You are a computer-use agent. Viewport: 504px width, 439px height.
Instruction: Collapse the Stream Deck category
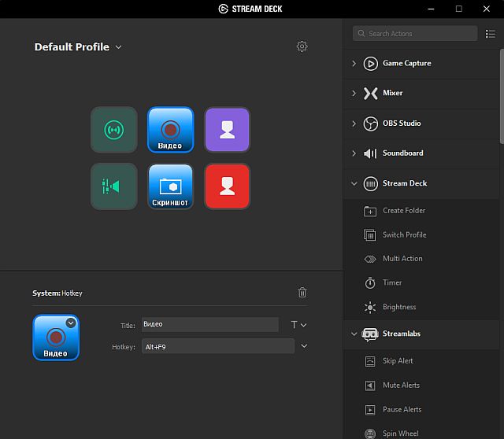(354, 183)
